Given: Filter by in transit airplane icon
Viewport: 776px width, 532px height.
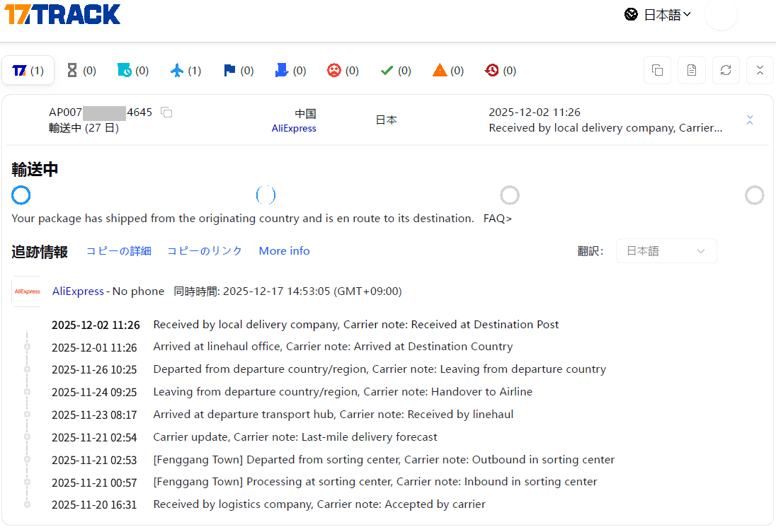Looking at the screenshot, I should (186, 71).
